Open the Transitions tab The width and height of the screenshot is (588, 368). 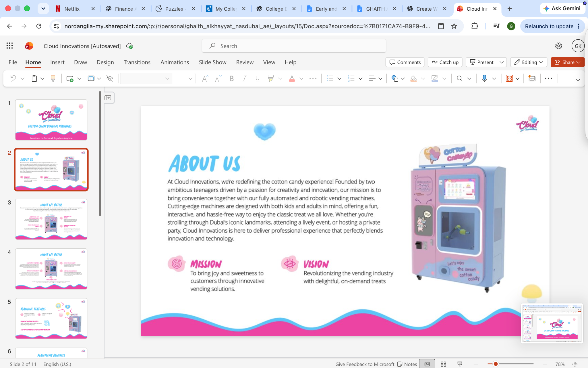point(137,62)
